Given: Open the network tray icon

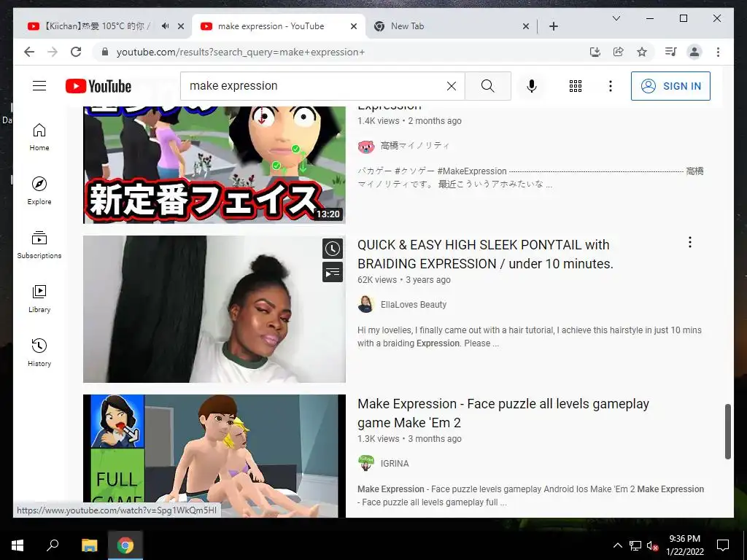Looking at the screenshot, I should pyautogui.click(x=635, y=545).
